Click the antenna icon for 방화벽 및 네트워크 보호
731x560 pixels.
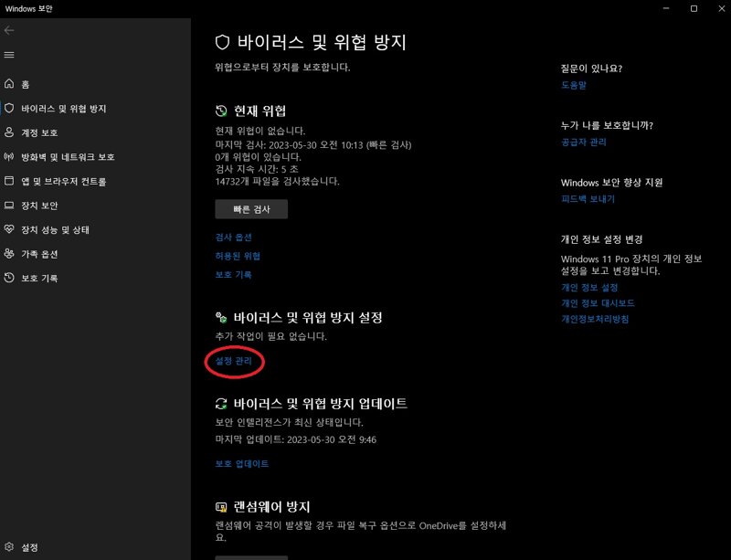[x=9, y=156]
